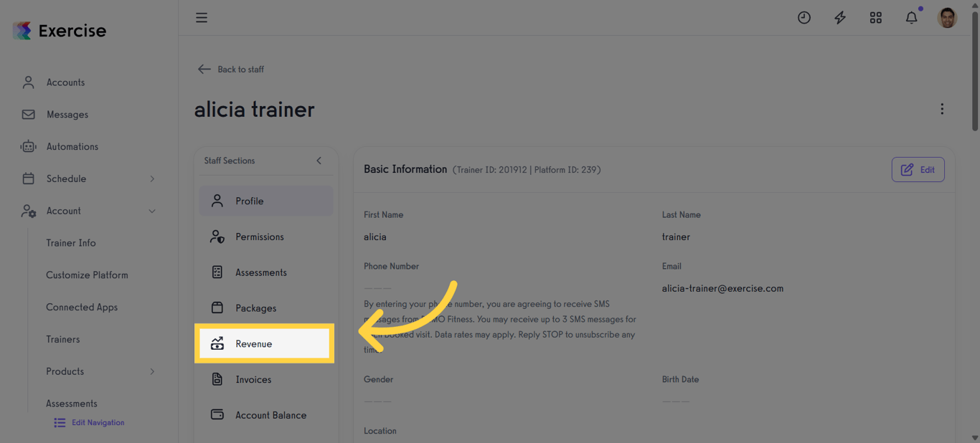This screenshot has height=443, width=980.
Task: Open Connected Apps
Action: click(x=82, y=307)
